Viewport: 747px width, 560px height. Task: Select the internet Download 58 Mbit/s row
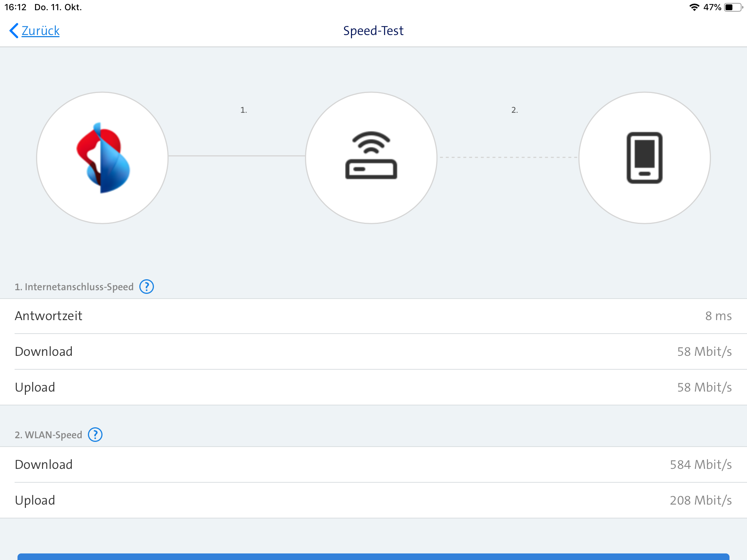pos(373,351)
